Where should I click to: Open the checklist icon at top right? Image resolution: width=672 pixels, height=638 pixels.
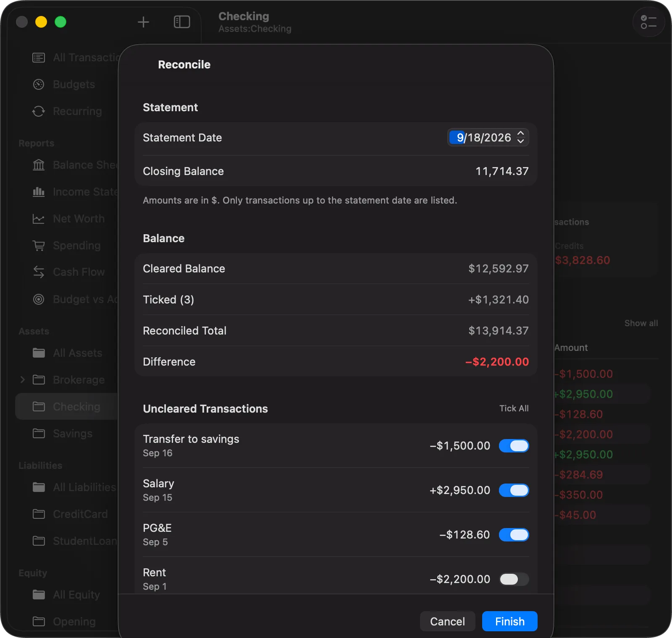pyautogui.click(x=648, y=22)
